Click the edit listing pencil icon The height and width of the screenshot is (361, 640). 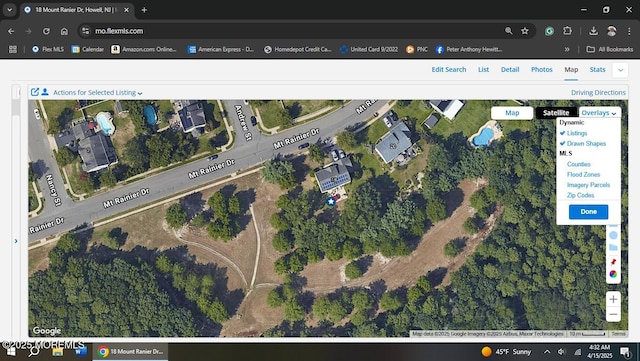pyautogui.click(x=35, y=92)
